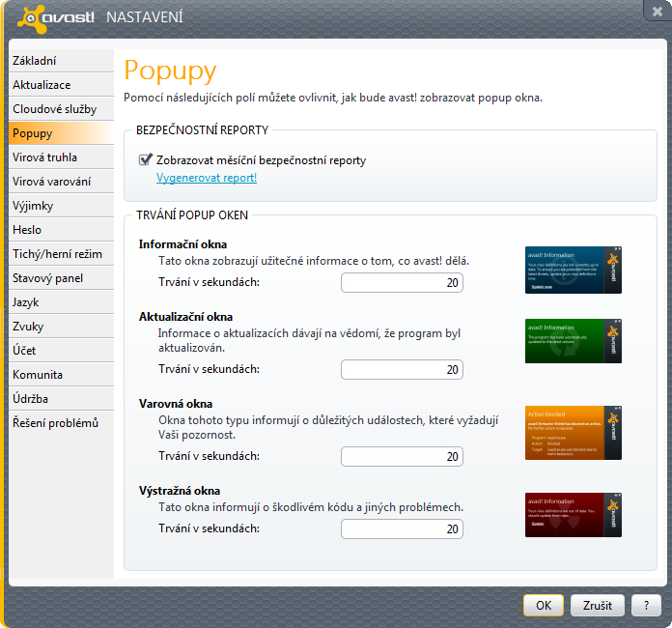
Task: Click the TRVÁNÍ POPUP OKEN group label
Action: pos(192,214)
